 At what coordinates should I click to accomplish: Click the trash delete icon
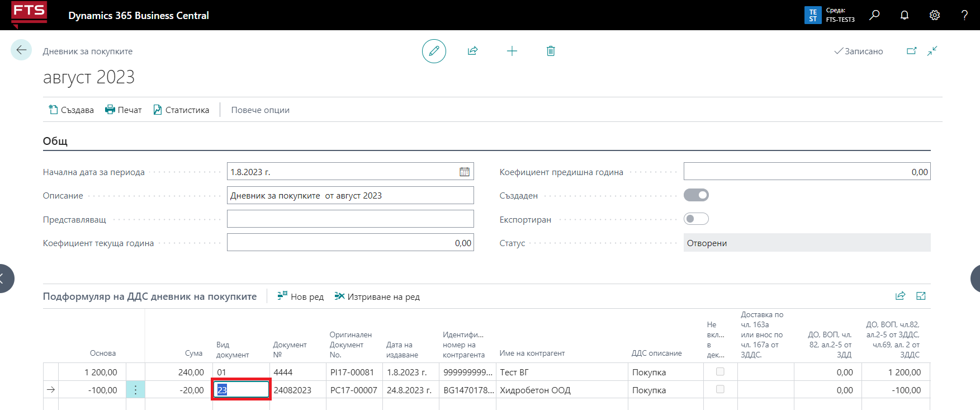point(551,51)
